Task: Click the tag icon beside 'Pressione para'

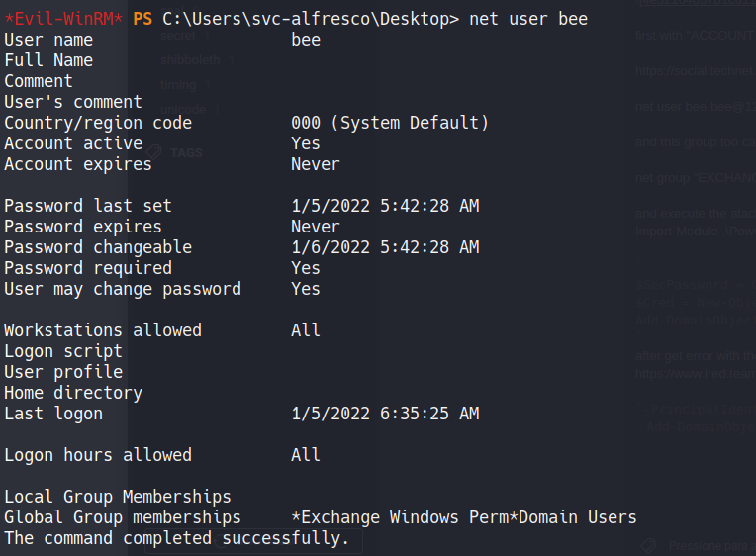Action: (649, 545)
